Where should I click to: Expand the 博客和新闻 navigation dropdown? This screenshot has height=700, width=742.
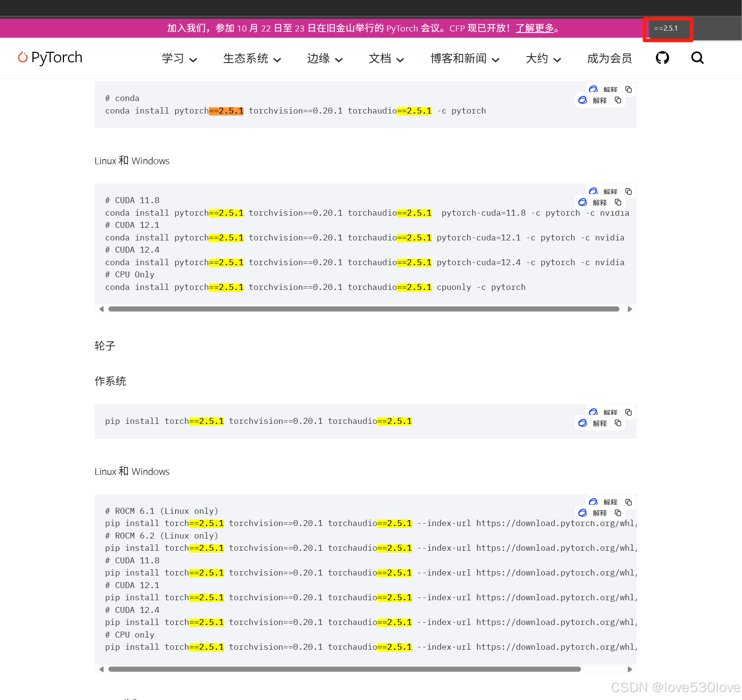[465, 59]
